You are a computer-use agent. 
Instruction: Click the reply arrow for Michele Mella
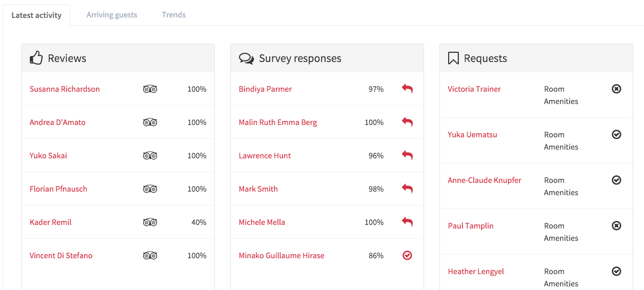pyautogui.click(x=407, y=222)
